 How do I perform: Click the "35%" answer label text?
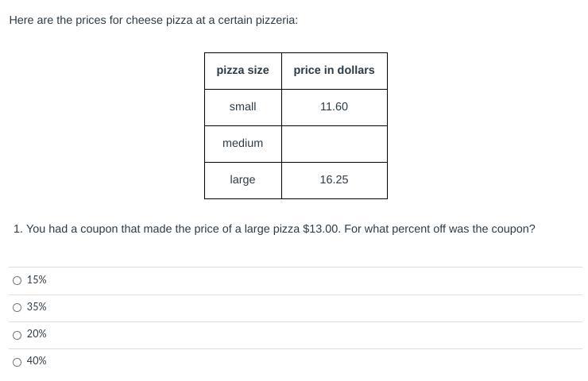point(37,307)
